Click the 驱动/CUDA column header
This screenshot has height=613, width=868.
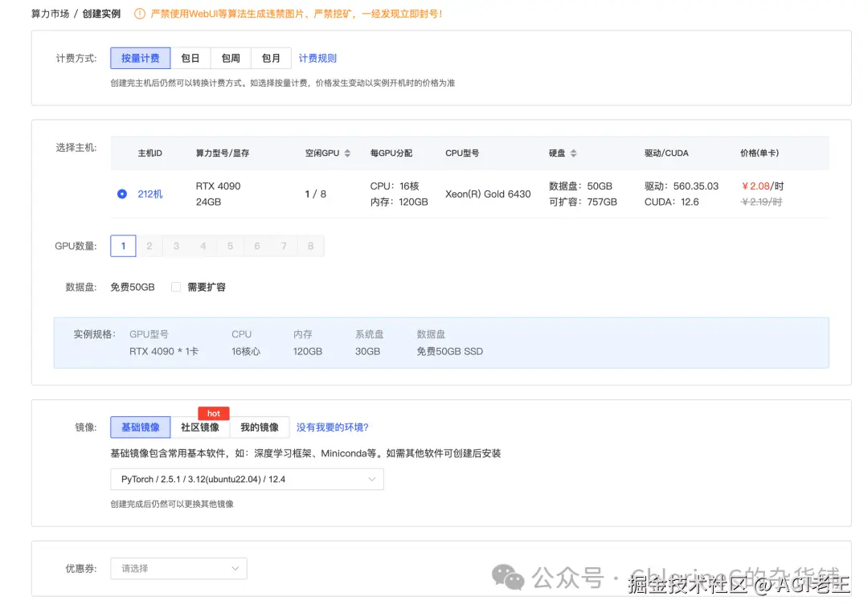tap(666, 153)
